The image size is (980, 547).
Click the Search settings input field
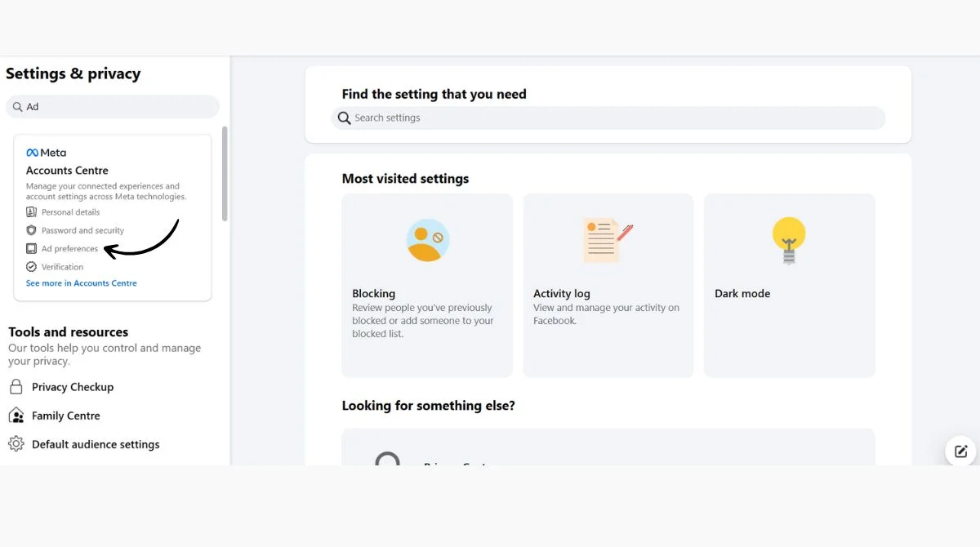pyautogui.click(x=608, y=118)
